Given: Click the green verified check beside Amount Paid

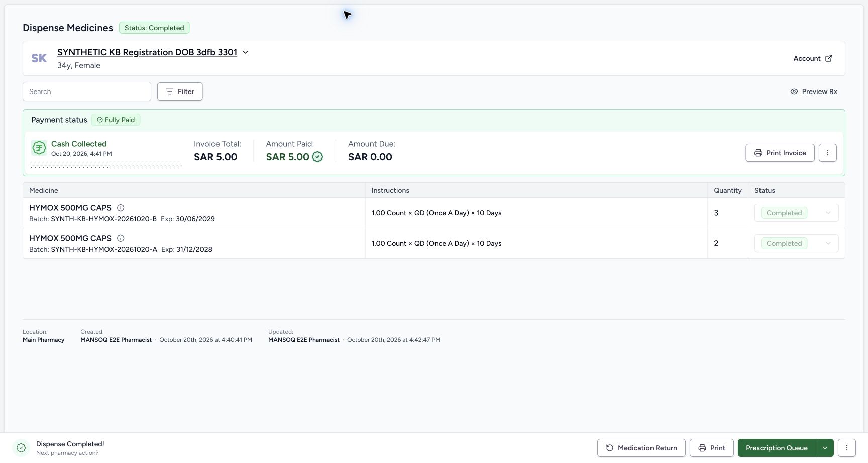Looking at the screenshot, I should point(317,157).
